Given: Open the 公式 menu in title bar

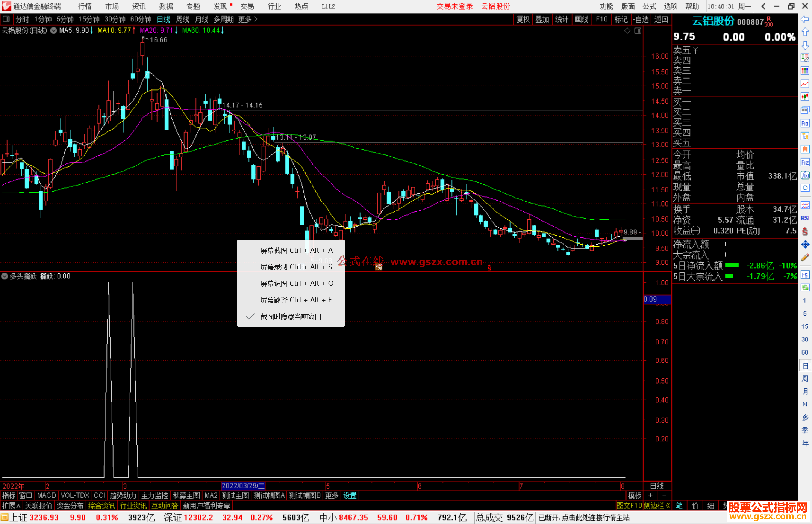Looking at the screenshot, I should [x=649, y=6].
